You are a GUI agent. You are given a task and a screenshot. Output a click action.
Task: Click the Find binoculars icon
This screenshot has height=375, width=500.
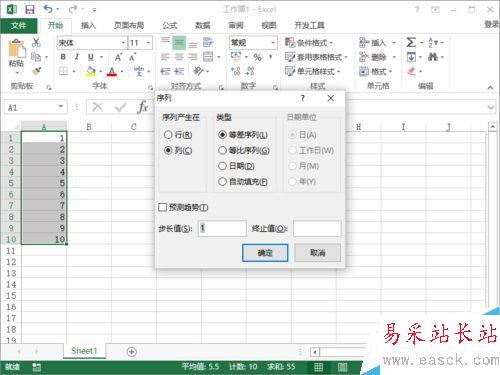433,57
